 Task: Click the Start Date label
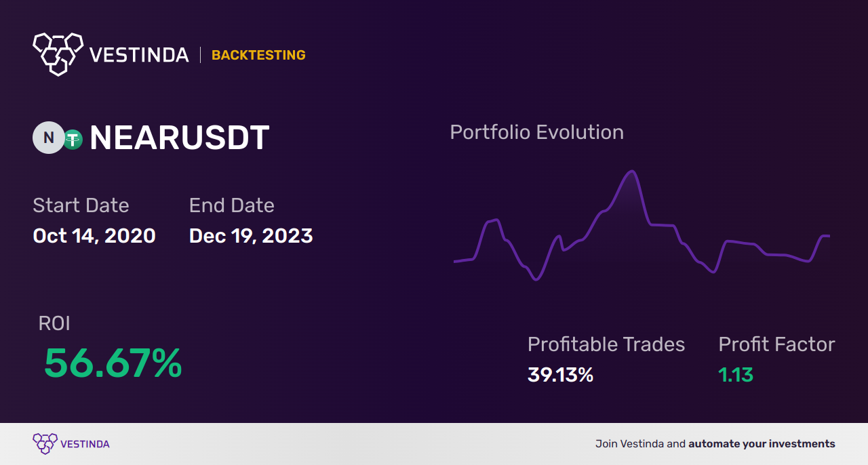coord(81,205)
